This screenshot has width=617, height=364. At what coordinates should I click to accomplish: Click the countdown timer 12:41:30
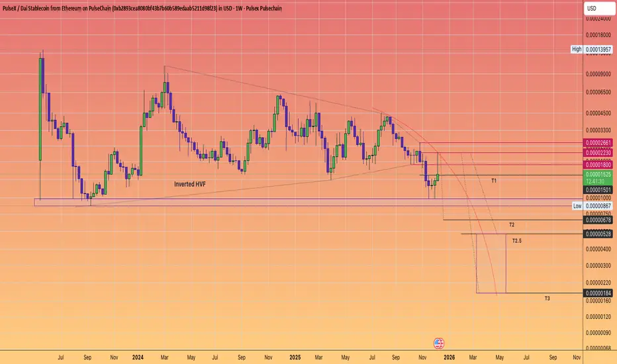[x=595, y=181]
